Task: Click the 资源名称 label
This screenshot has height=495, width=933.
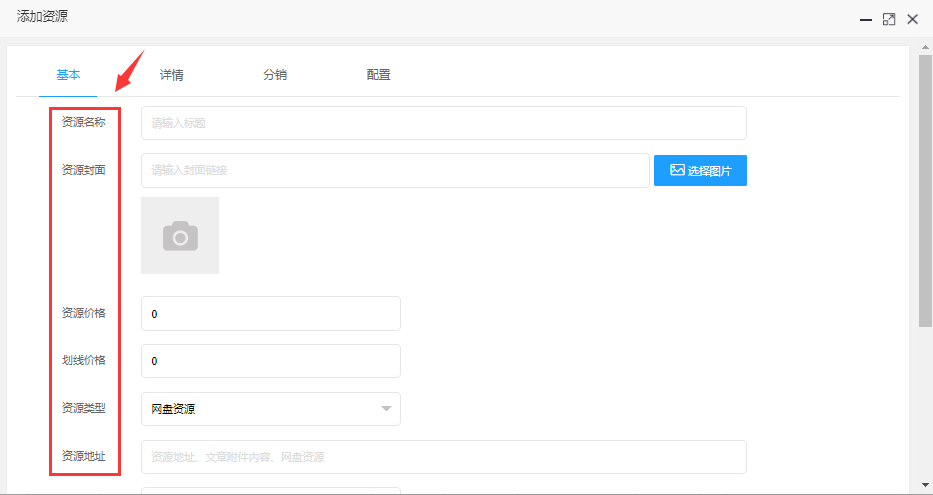Action: (83, 122)
